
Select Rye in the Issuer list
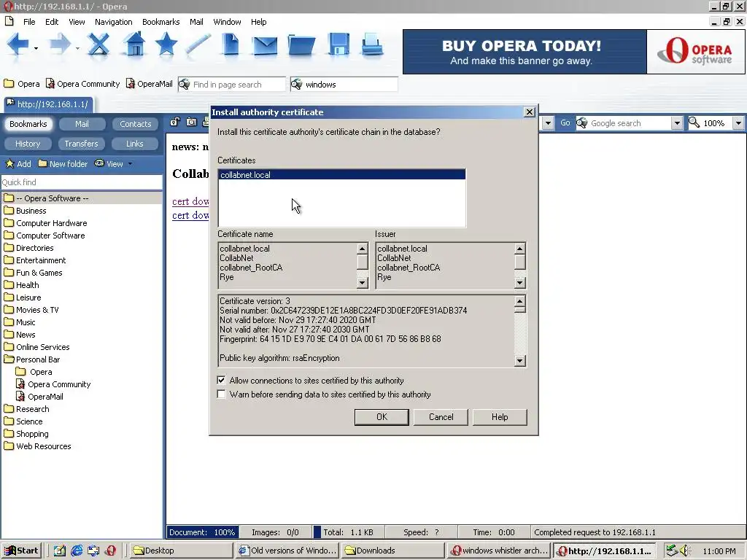[x=384, y=277]
